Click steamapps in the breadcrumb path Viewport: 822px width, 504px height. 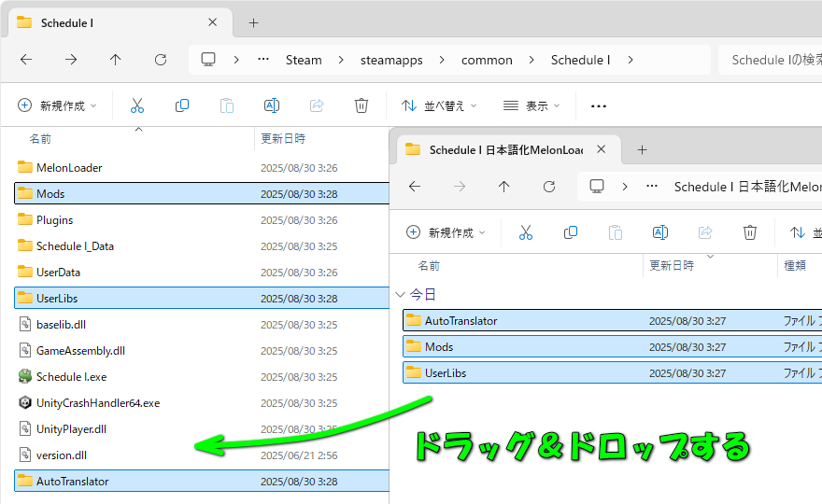[391, 60]
